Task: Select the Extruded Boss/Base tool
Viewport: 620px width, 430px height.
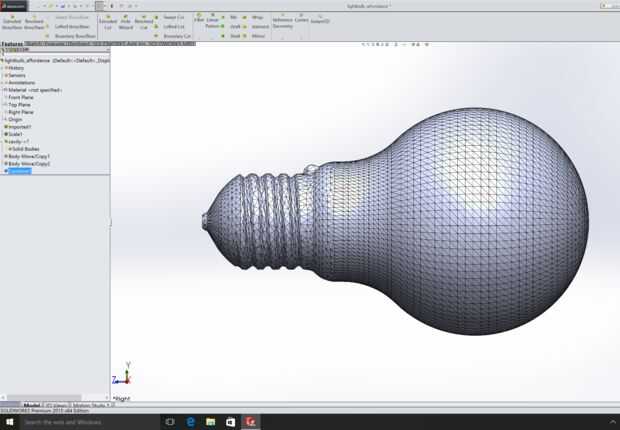Action: (x=12, y=21)
